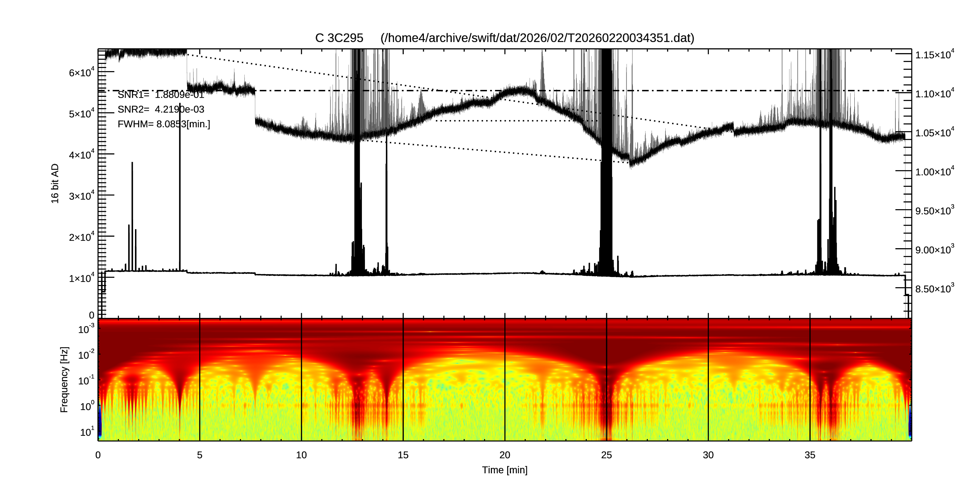Click the plot title file path text
This screenshot has width=980, height=490.
pos(537,38)
